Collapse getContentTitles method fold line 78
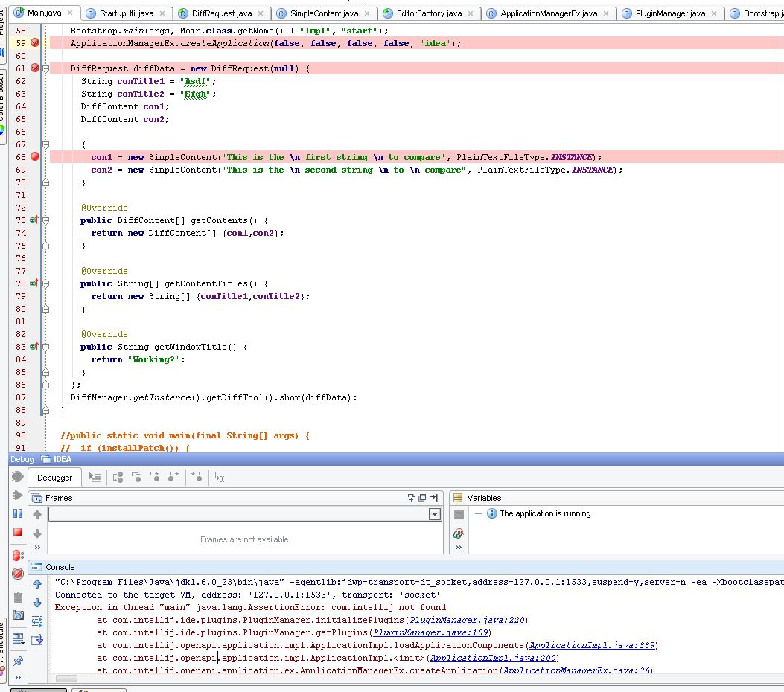 pyautogui.click(x=45, y=283)
